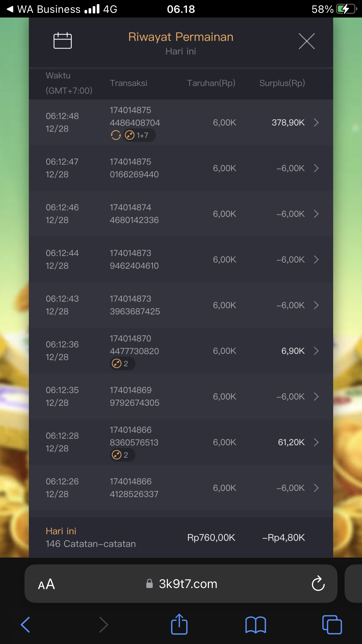
Task: Tap the Hari ini summary label
Action: 61,531
